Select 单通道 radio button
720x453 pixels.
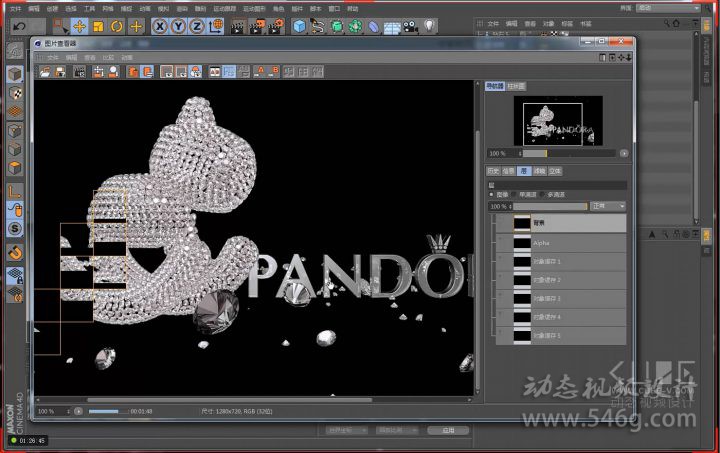(x=514, y=195)
